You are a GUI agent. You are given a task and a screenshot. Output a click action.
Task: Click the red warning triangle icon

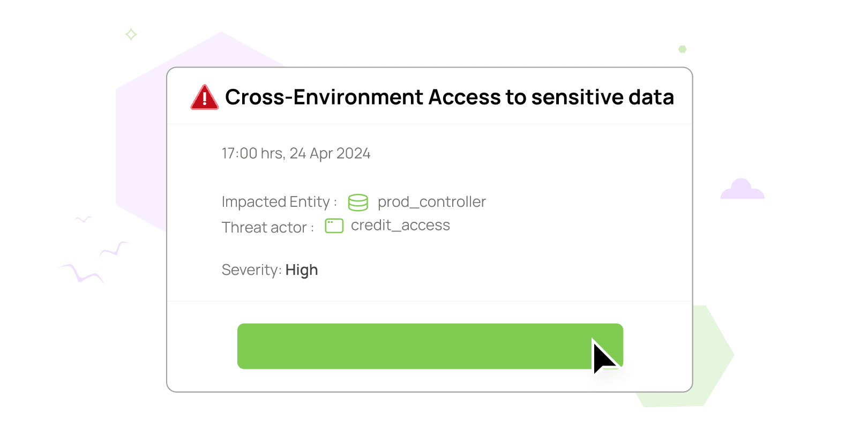tap(204, 98)
